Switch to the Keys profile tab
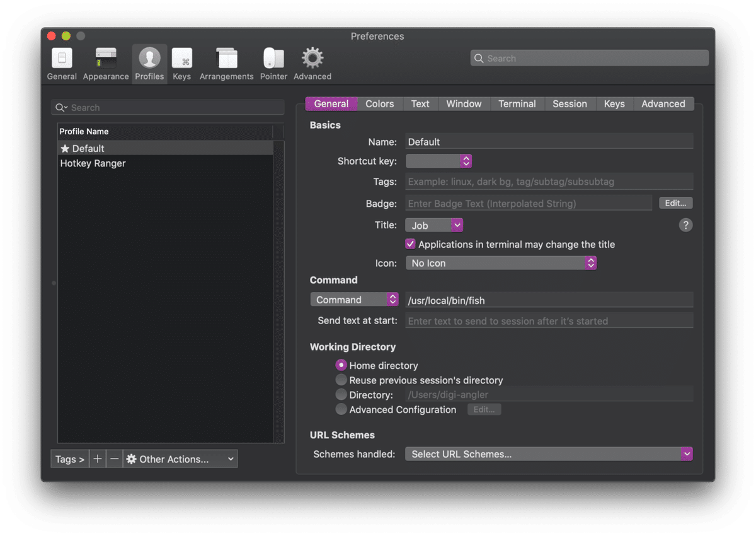This screenshot has width=756, height=536. click(x=614, y=104)
